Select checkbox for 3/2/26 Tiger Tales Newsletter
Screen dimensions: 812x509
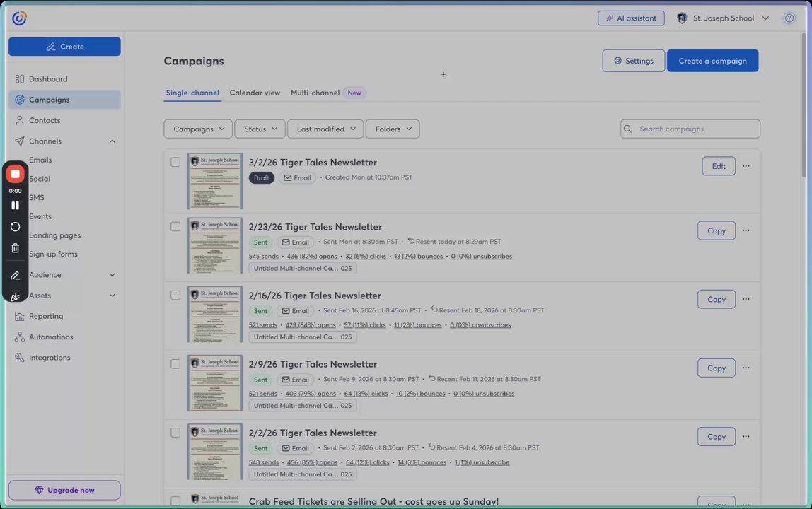[175, 162]
